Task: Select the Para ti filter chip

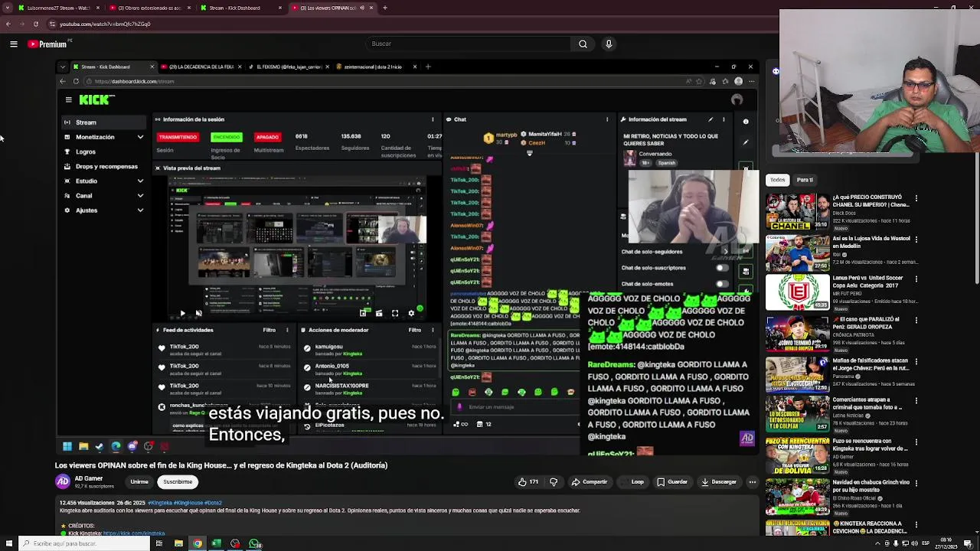Action: [x=805, y=180]
